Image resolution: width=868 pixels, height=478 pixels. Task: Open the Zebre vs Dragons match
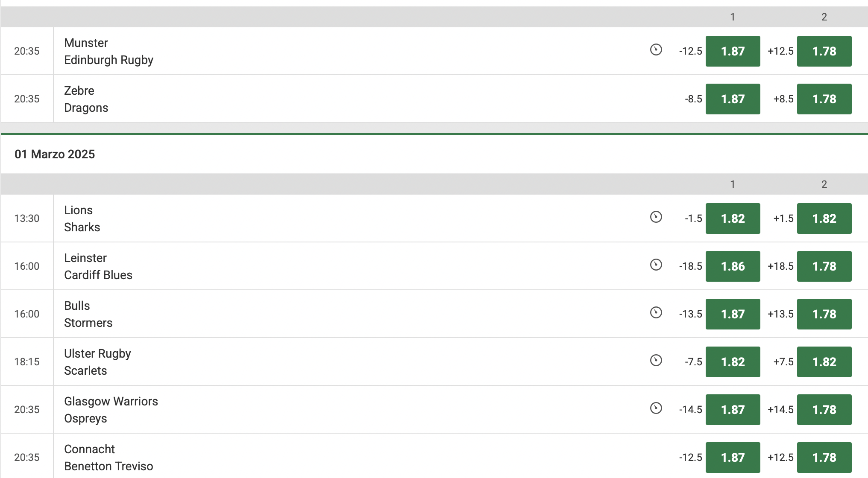click(86, 99)
